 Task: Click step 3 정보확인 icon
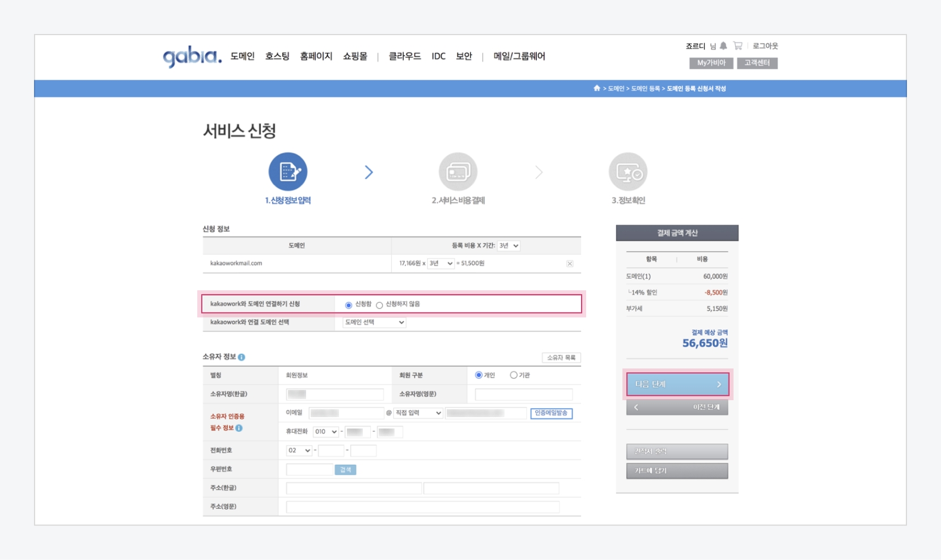coord(628,172)
